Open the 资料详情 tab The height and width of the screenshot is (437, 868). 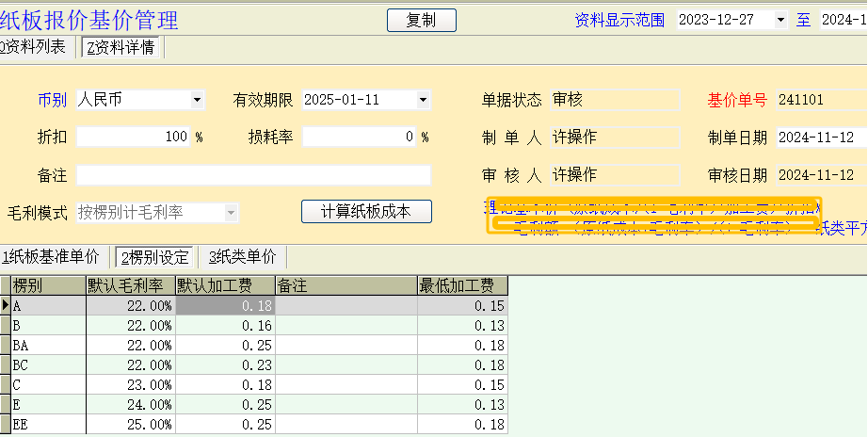(x=121, y=47)
